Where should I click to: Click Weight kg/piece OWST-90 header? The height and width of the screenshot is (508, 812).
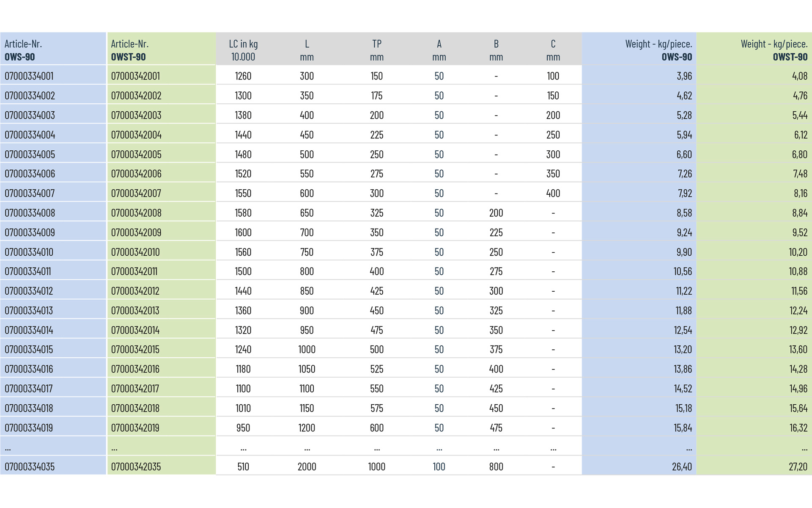pyautogui.click(x=774, y=50)
